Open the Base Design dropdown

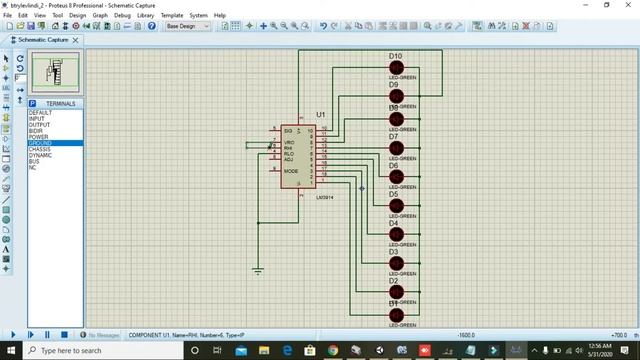click(188, 26)
